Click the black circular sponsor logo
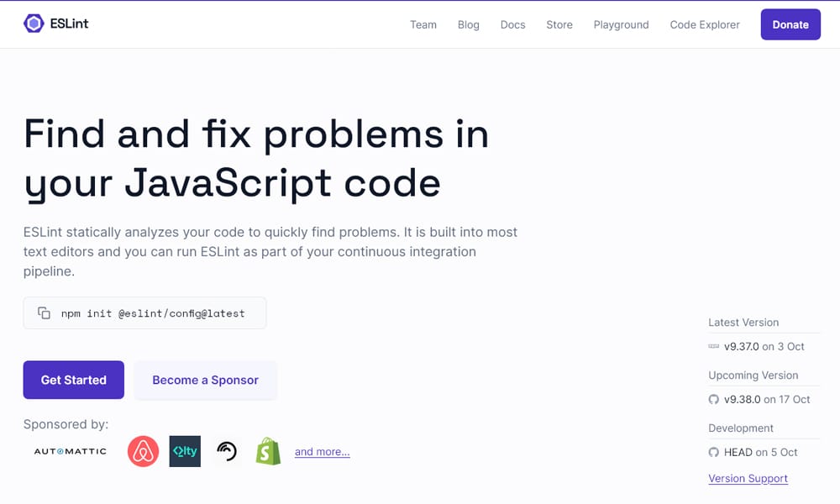840x504 pixels. coord(227,451)
